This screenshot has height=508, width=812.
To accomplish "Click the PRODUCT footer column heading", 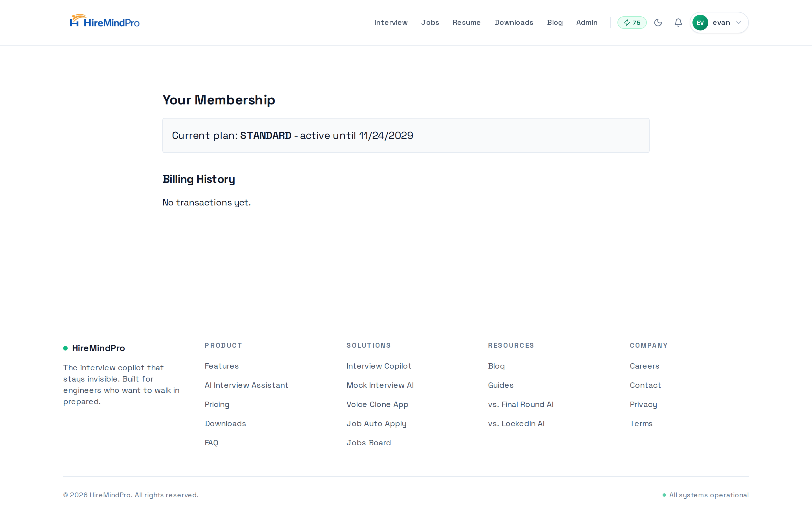I will pos(223,345).
